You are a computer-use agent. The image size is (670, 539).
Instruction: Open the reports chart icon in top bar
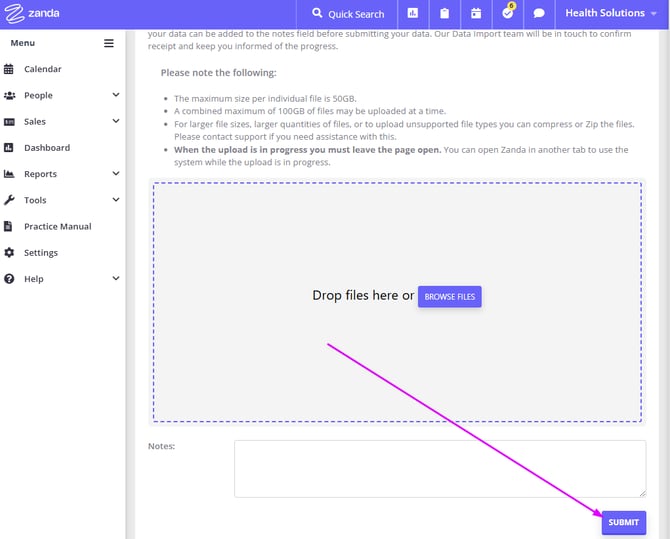click(x=412, y=14)
